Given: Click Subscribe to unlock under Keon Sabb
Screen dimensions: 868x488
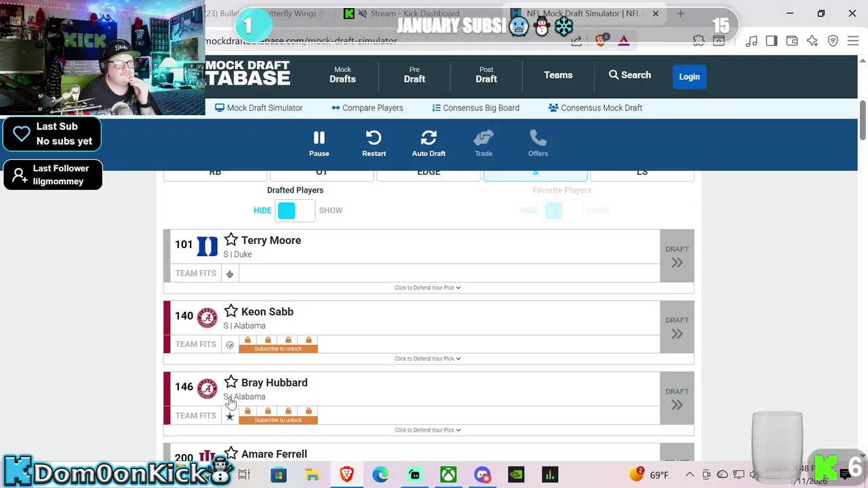Looking at the screenshot, I should 278,348.
